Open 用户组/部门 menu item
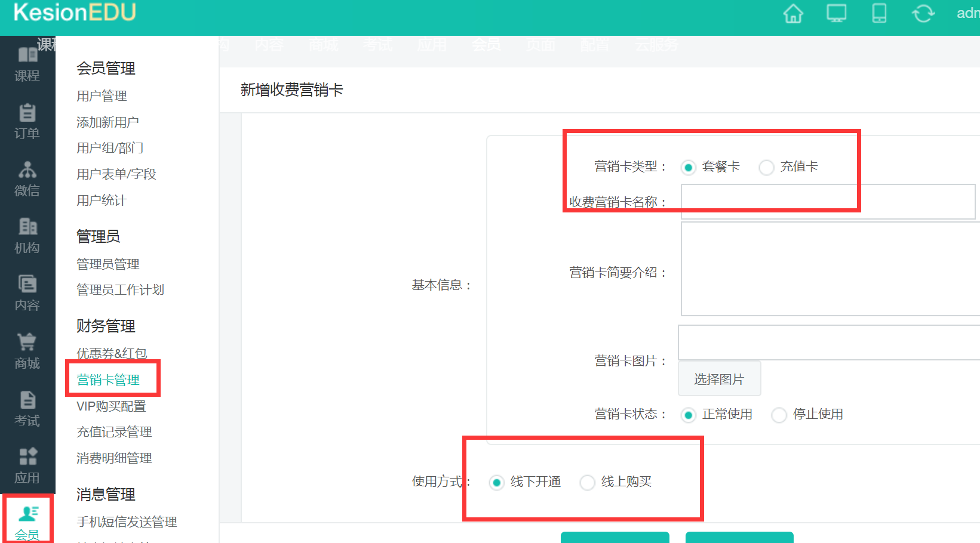980x543 pixels. (110, 148)
